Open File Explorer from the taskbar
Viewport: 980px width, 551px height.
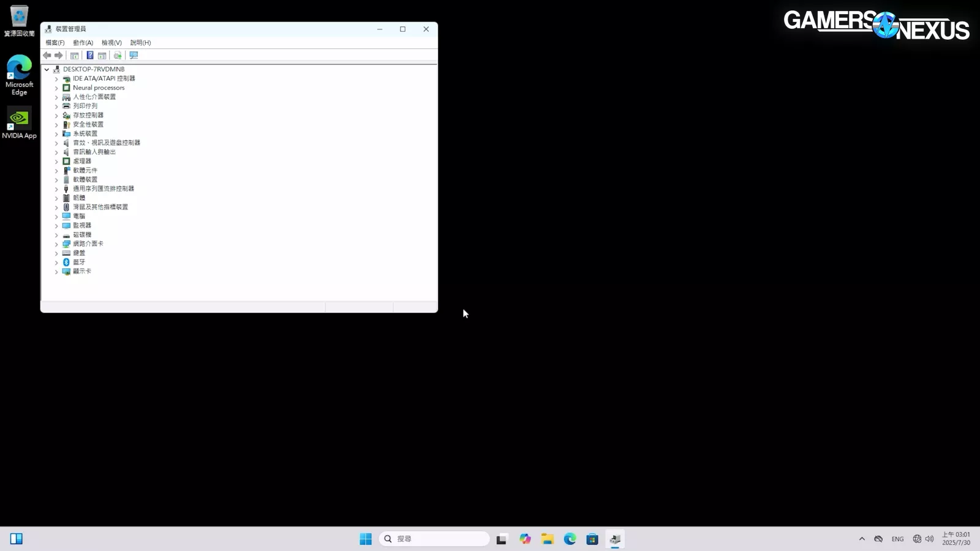547,539
